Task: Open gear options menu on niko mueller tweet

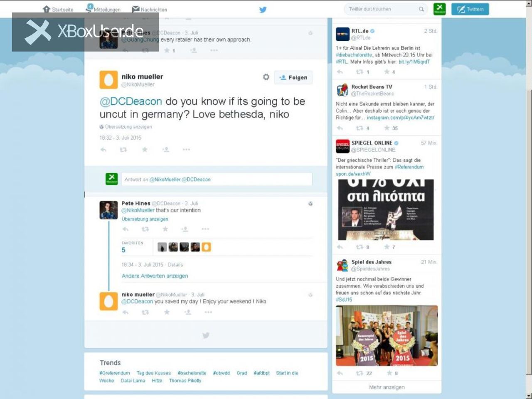Action: [x=266, y=77]
